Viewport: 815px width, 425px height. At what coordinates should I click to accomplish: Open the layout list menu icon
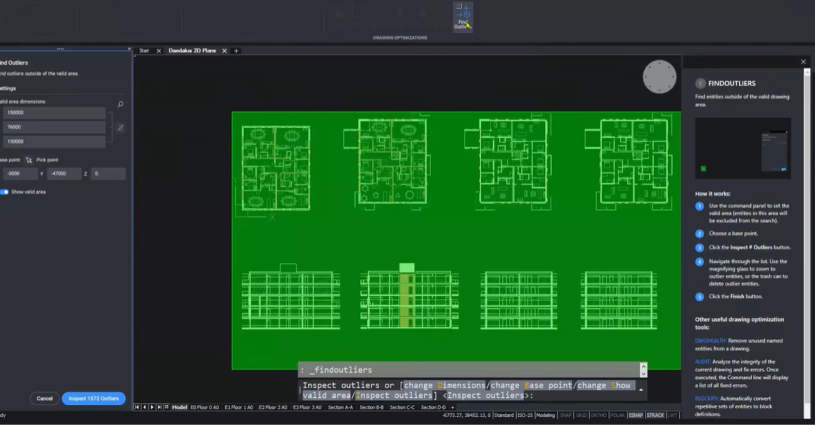[x=166, y=407]
